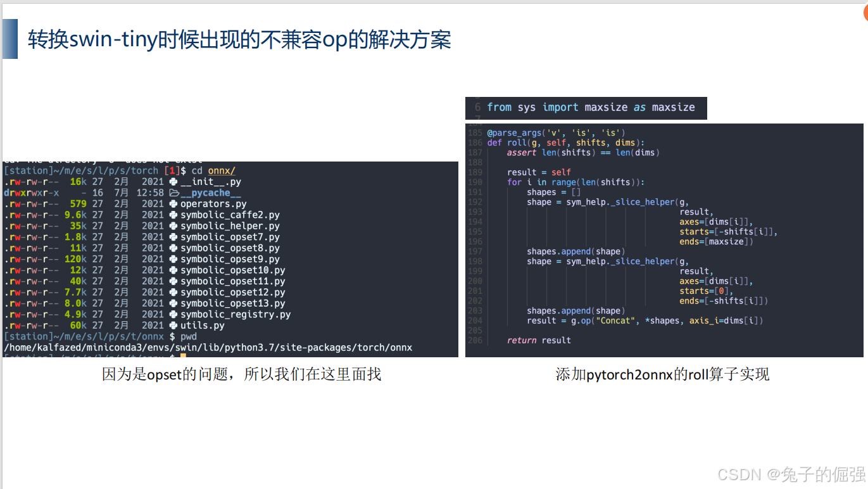This screenshot has height=489, width=868.
Task: Click the folder icon beside __pycache__
Action: (x=174, y=193)
